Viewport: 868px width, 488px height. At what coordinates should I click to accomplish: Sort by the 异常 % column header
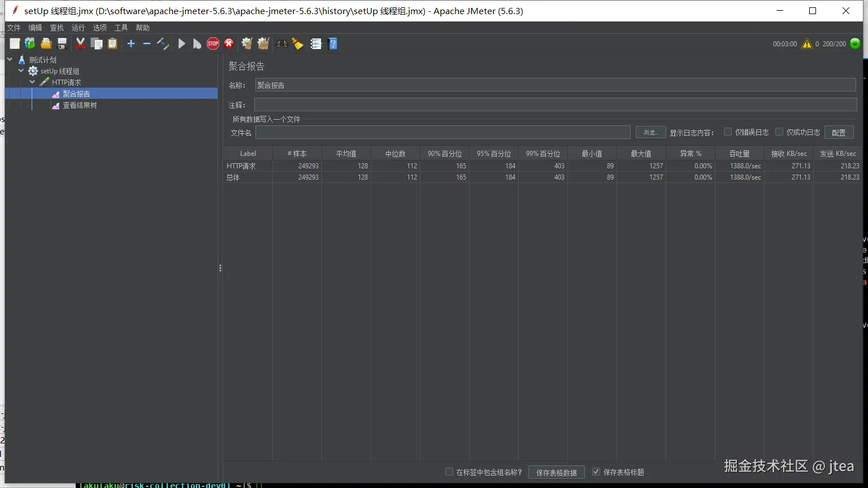pos(691,154)
